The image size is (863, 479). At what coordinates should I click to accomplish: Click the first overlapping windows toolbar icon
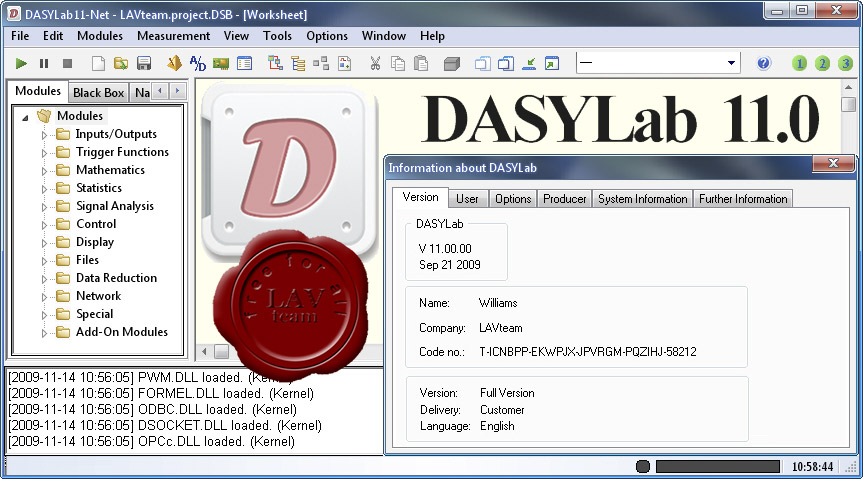coord(483,64)
